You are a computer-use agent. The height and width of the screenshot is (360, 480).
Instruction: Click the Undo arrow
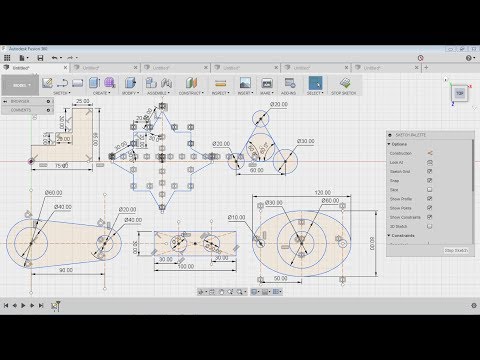[56, 58]
